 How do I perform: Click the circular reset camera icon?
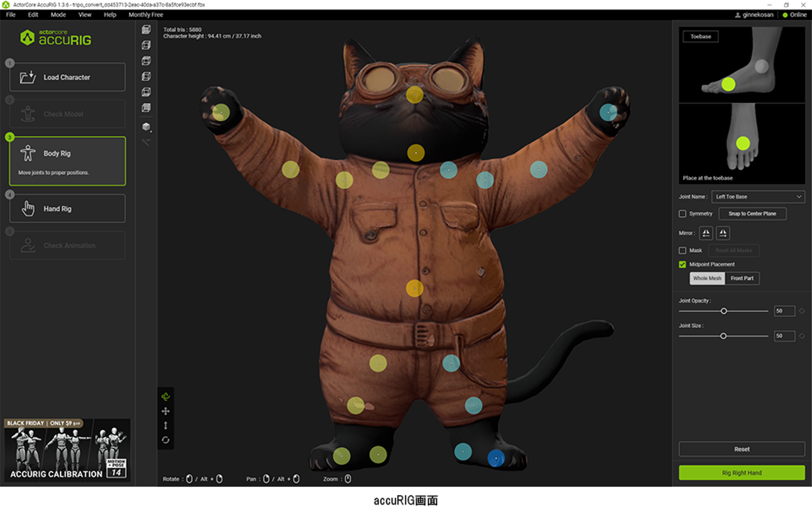click(166, 440)
